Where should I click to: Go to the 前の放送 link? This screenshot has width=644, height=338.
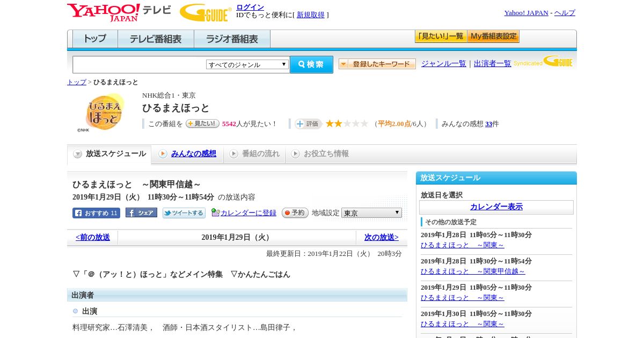(x=93, y=238)
